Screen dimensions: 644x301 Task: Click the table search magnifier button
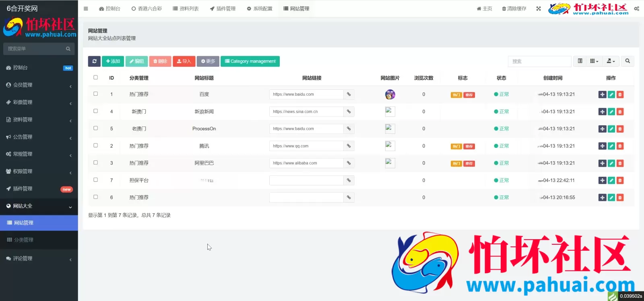[x=627, y=61]
